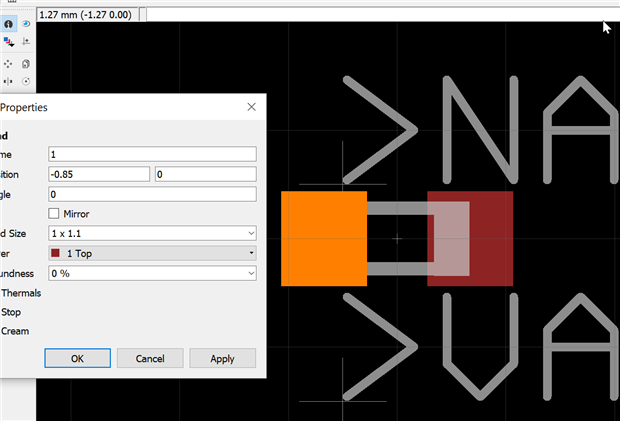This screenshot has height=421, width=620.
Task: Click the Cancel button
Action: tap(150, 358)
